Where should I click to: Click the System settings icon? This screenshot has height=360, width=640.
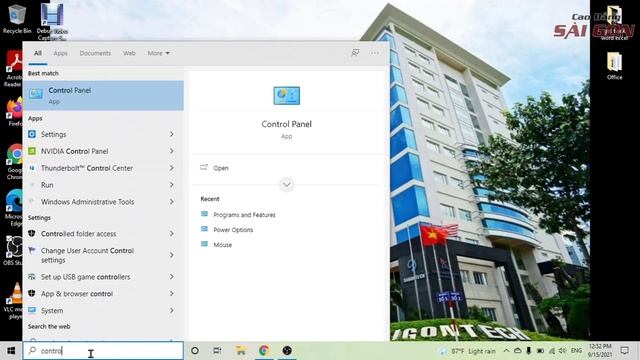coord(32,310)
